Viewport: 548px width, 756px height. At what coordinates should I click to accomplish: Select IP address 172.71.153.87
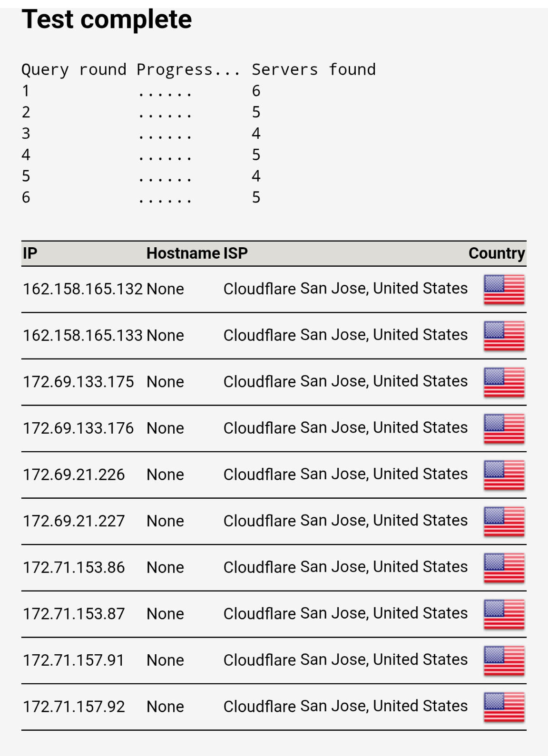click(74, 614)
